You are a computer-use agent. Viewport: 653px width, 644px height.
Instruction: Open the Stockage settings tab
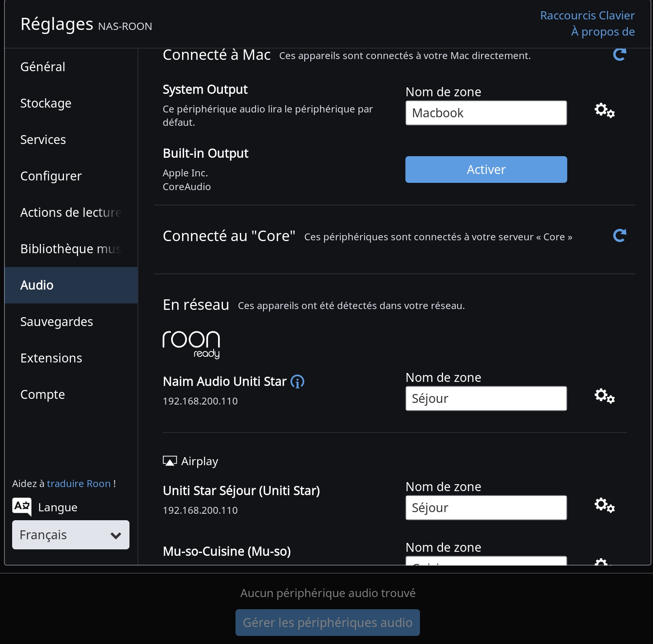71,103
